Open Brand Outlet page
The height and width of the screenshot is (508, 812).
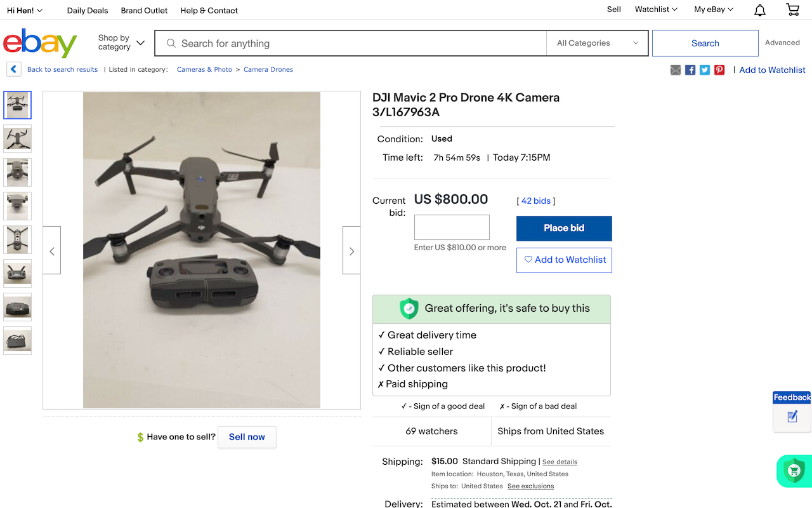pyautogui.click(x=144, y=10)
